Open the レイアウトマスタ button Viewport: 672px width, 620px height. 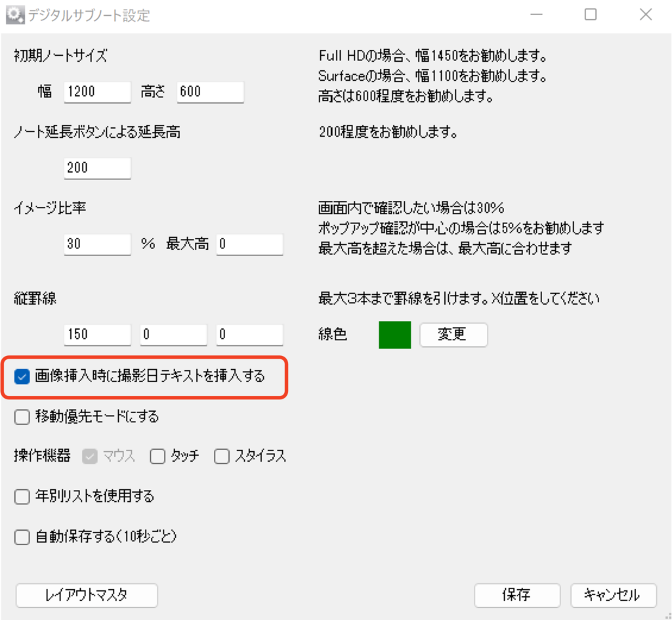pyautogui.click(x=87, y=596)
